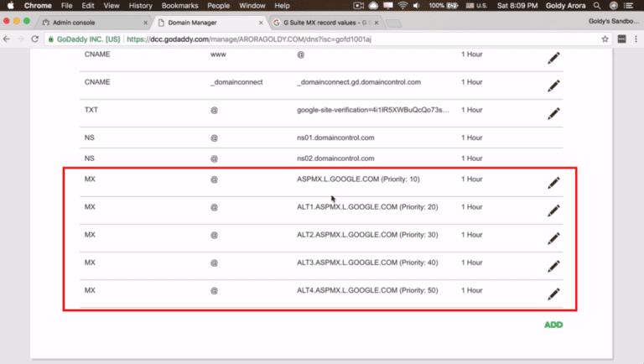The image size is (644, 364).
Task: Click the Siri icon in menu bar
Action: (614, 6)
